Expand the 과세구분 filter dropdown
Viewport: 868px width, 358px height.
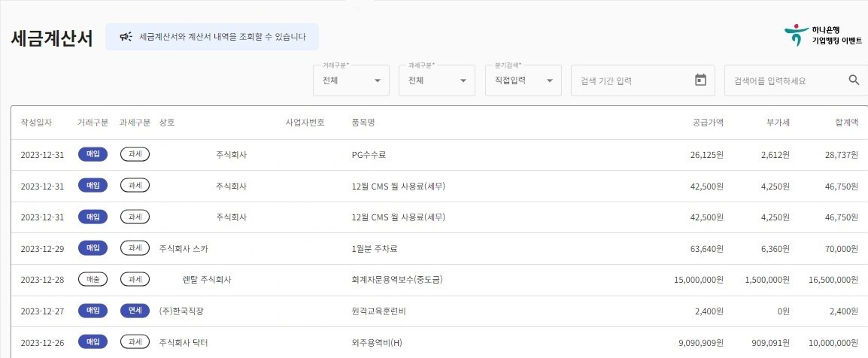point(436,80)
